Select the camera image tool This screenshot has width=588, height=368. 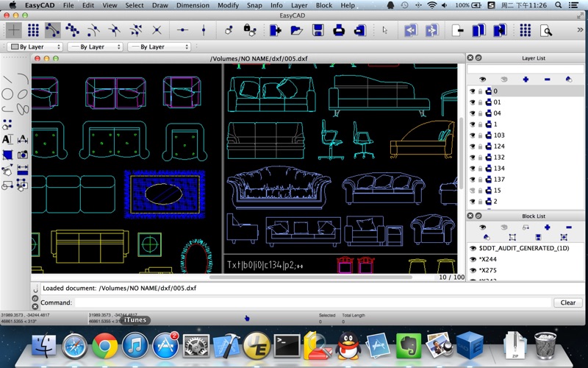pos(23,155)
